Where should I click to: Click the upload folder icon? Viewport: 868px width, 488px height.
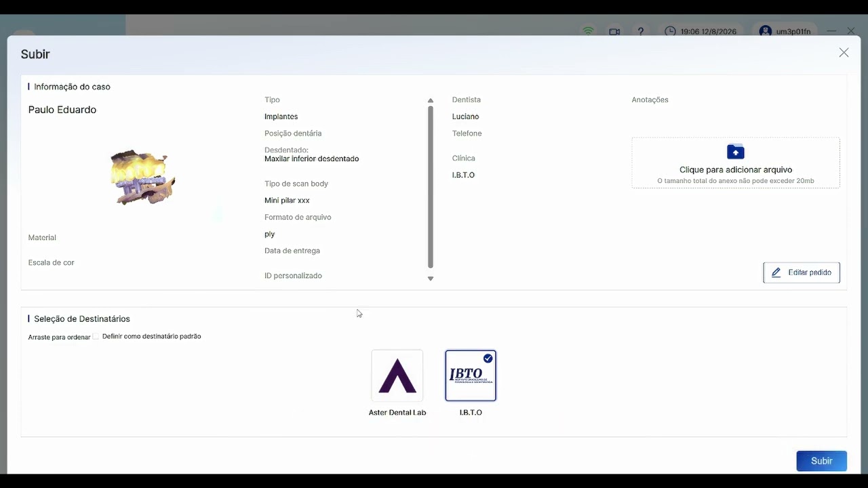736,151
